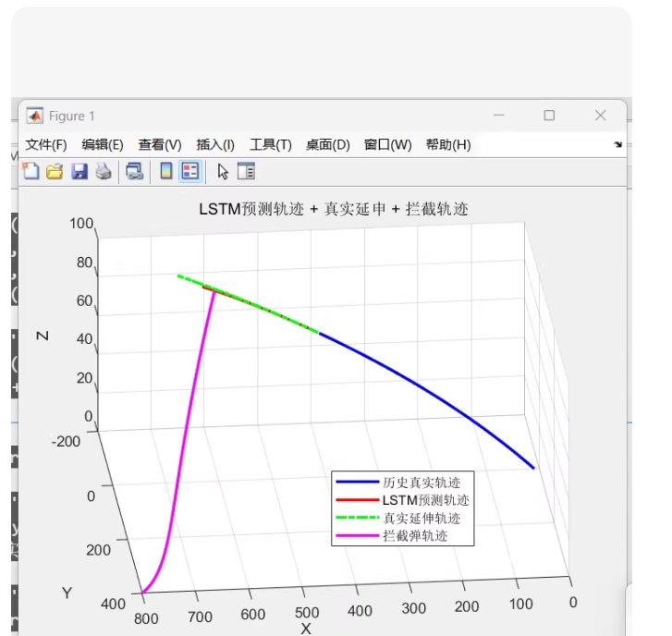Click the Figure 1 window title text
The width and height of the screenshot is (672, 636).
(x=71, y=116)
